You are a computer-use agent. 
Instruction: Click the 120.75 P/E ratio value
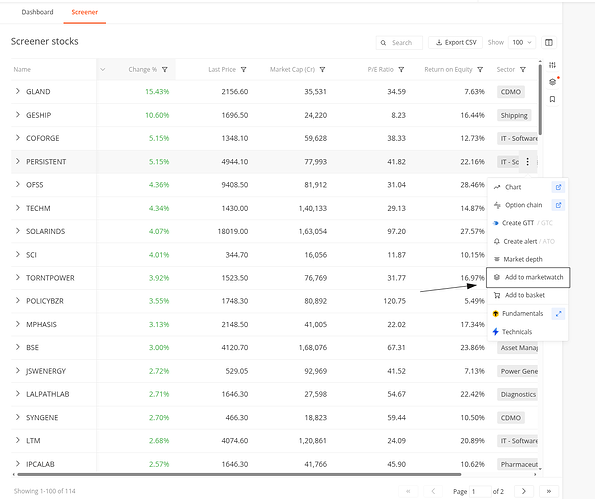coord(395,301)
